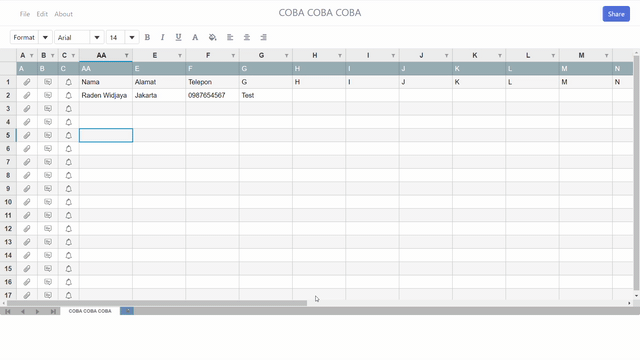Viewport: 640px width, 360px height.
Task: Open the comment icon in row 1
Action: tap(48, 82)
